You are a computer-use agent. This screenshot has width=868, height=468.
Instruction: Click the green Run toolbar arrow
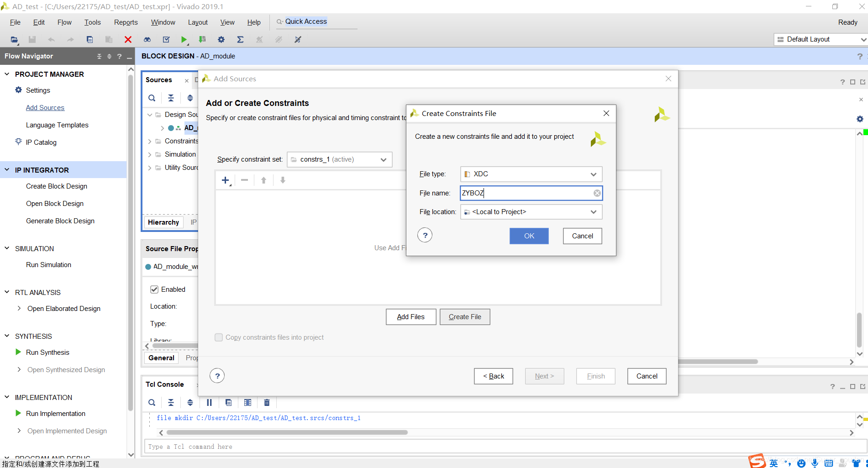pos(184,40)
